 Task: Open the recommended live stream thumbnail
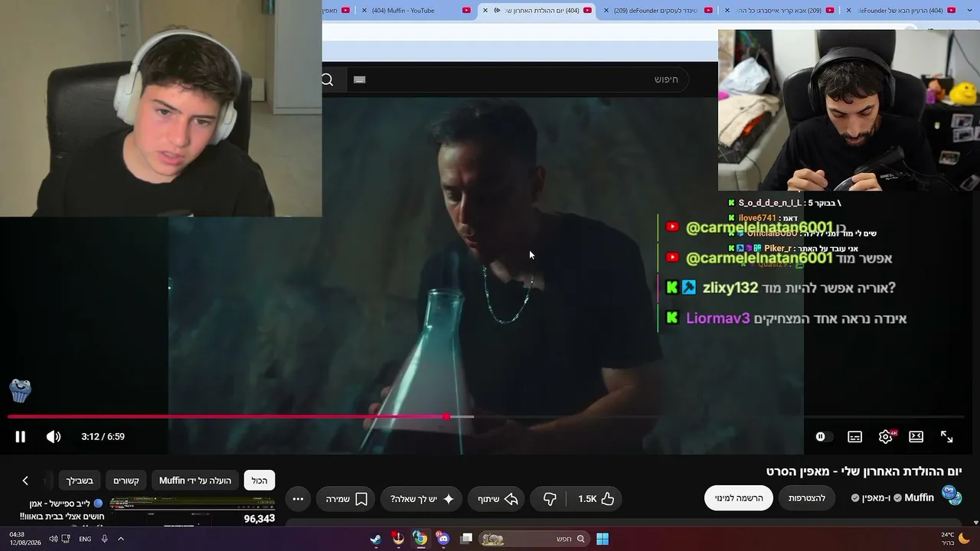[191, 511]
